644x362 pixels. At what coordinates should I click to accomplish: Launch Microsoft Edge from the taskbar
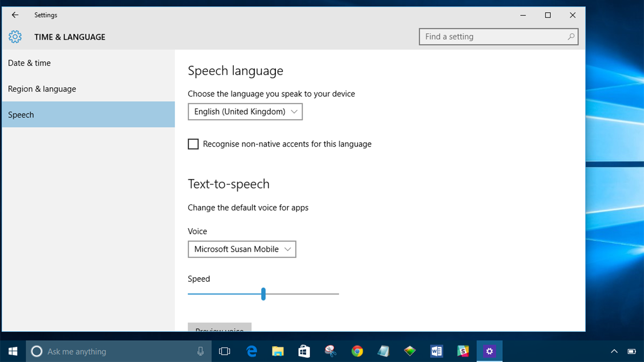pyautogui.click(x=252, y=351)
